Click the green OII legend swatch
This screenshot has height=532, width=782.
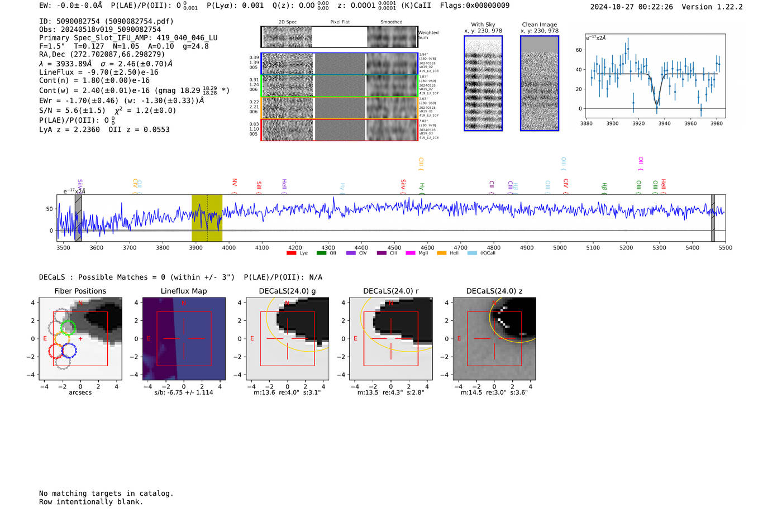(x=321, y=253)
